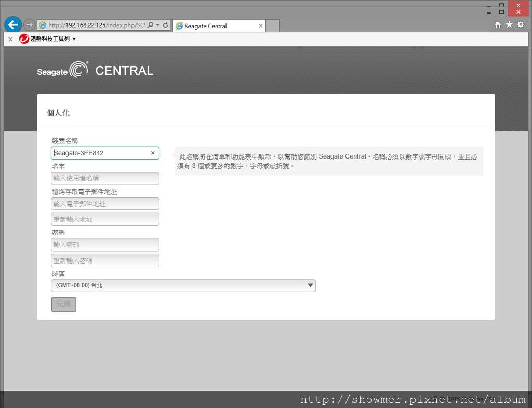Click the 完成 finish button
532x408 pixels.
[64, 304]
